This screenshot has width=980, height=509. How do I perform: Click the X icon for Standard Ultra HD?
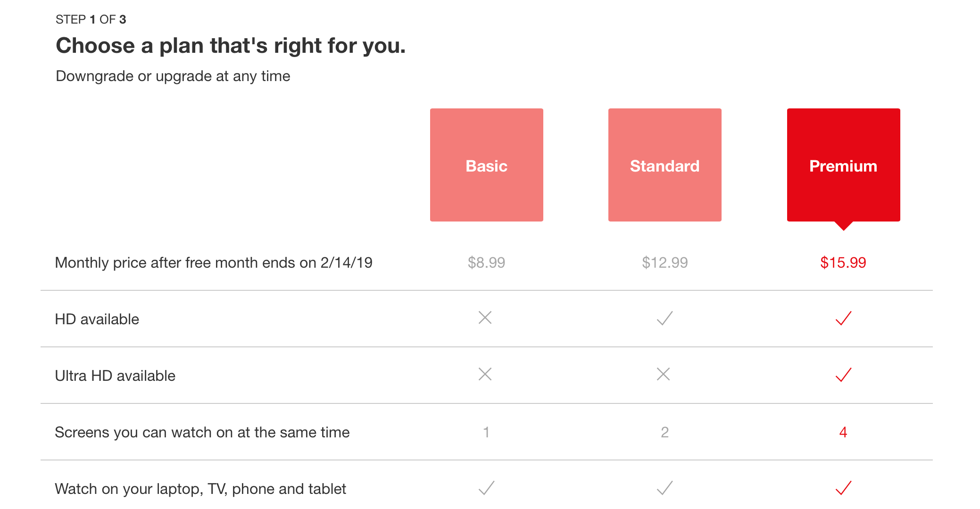[664, 374]
